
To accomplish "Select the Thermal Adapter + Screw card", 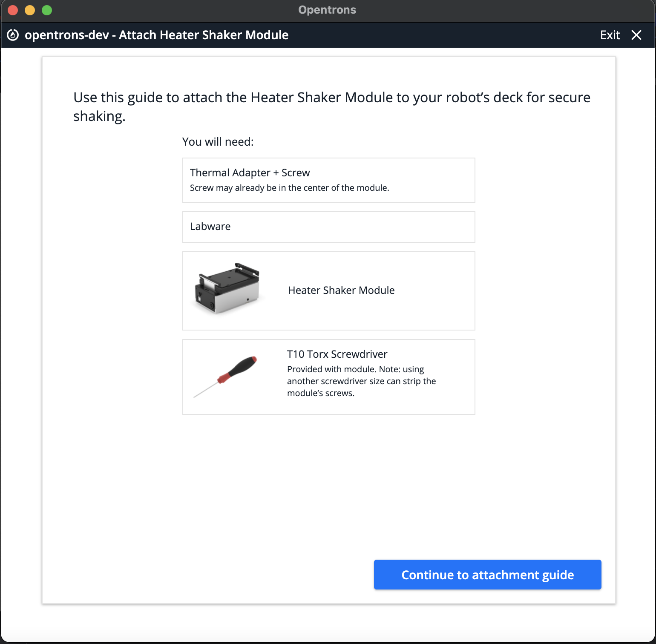I will click(x=328, y=180).
